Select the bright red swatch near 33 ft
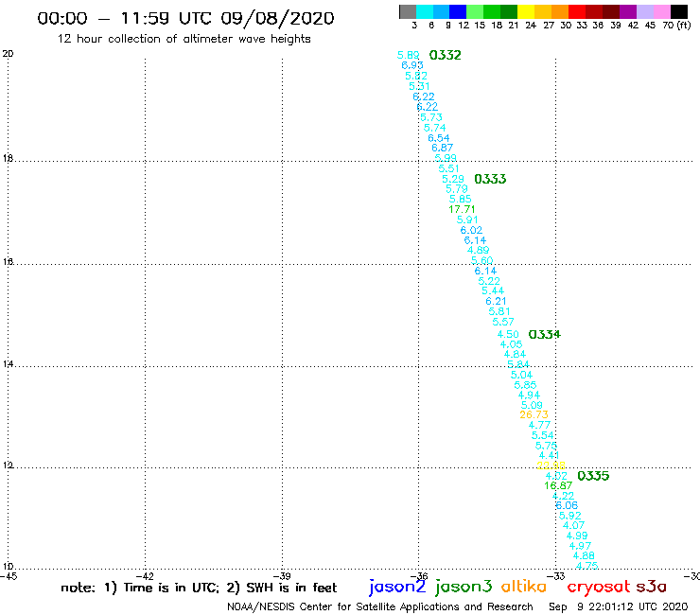Screen dimensions: 700x615 [576, 11]
